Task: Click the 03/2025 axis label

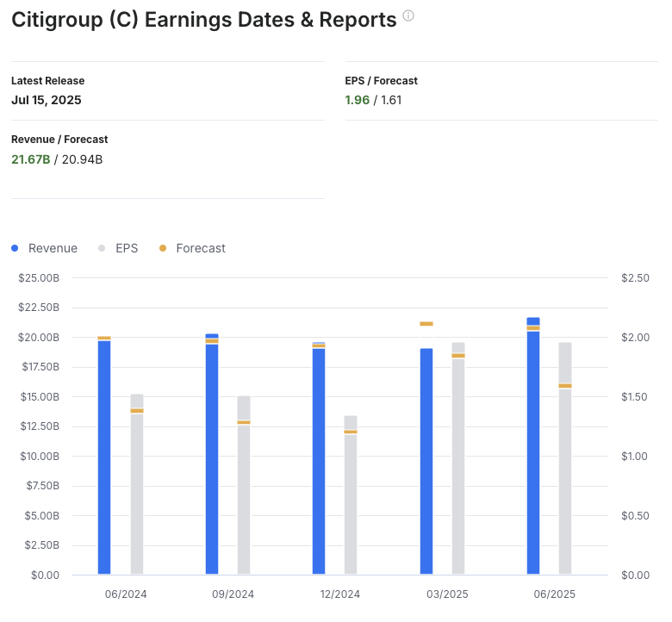Action: pyautogui.click(x=447, y=594)
